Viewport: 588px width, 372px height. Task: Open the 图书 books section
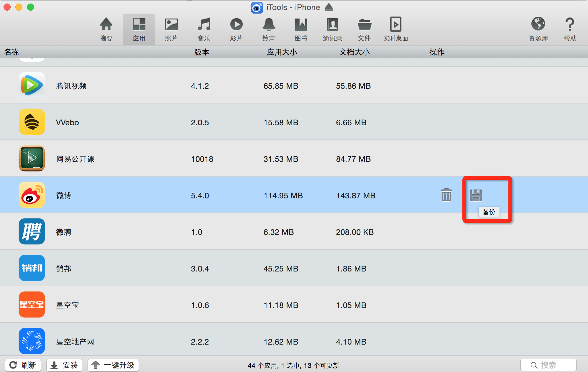(x=301, y=29)
